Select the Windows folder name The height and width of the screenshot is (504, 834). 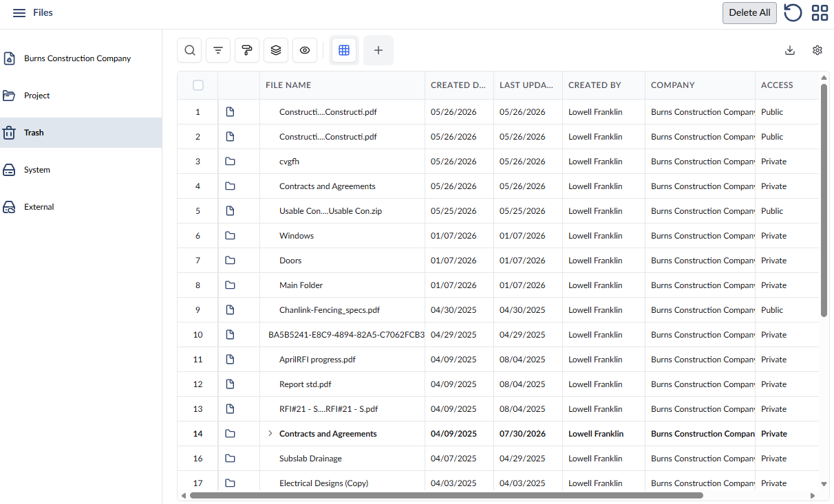tap(297, 236)
